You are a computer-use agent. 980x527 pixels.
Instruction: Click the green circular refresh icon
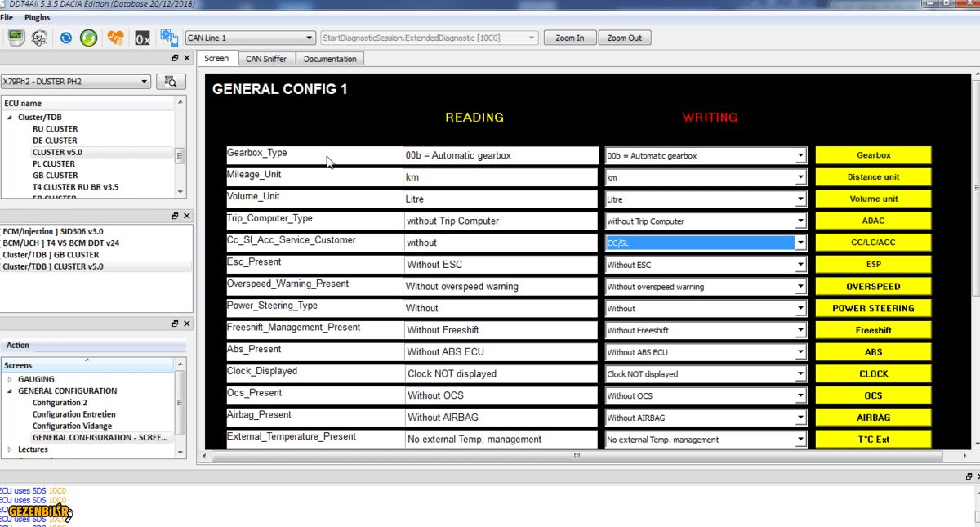88,38
